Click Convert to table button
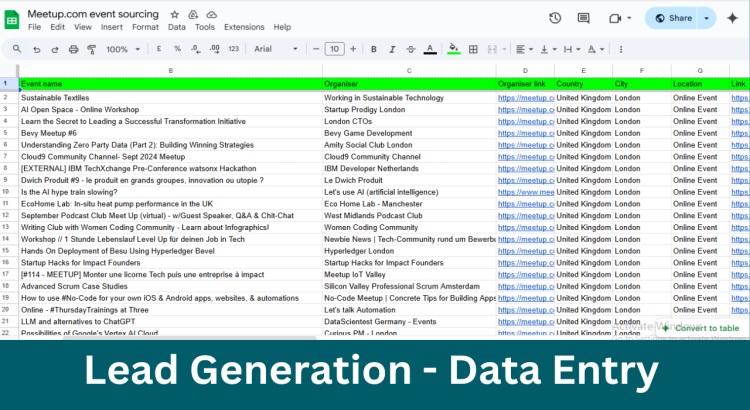The width and height of the screenshot is (750, 410). [x=701, y=328]
